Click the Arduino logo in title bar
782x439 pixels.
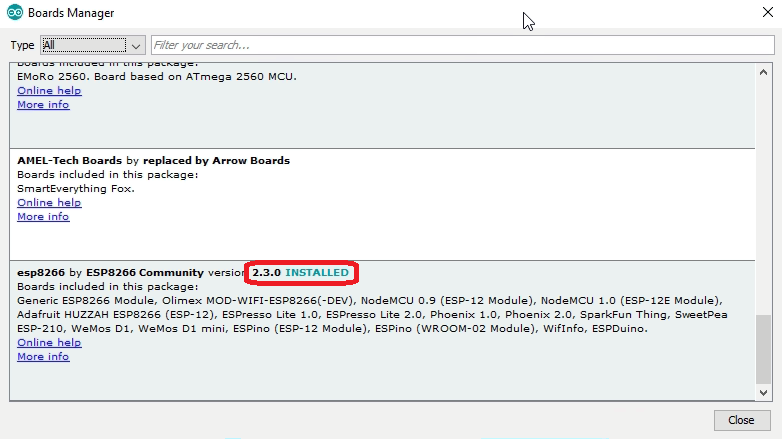[x=15, y=12]
